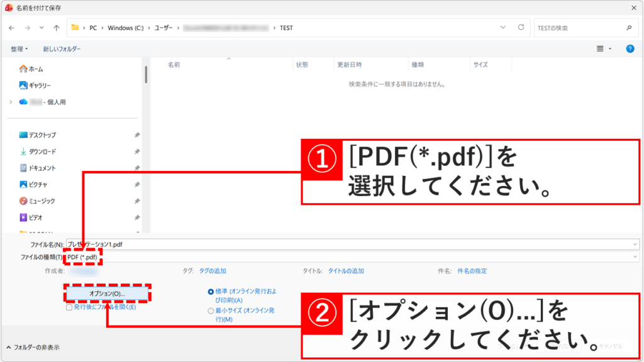Refresh the TEST folder view
The width and height of the screenshot is (644, 362).
click(521, 28)
